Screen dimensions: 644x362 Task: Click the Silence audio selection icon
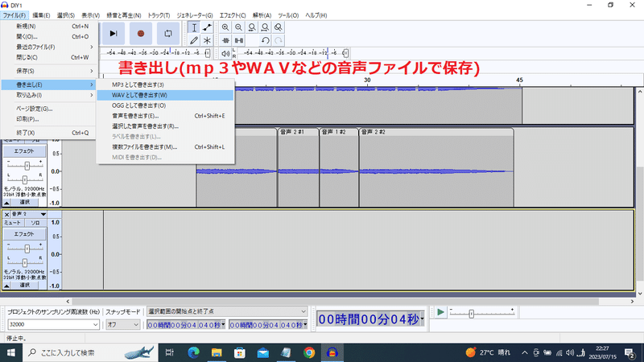pyautogui.click(x=238, y=40)
